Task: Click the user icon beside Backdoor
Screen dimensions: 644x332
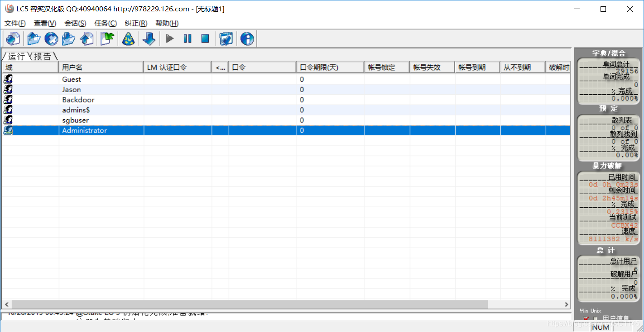Action: [8, 99]
